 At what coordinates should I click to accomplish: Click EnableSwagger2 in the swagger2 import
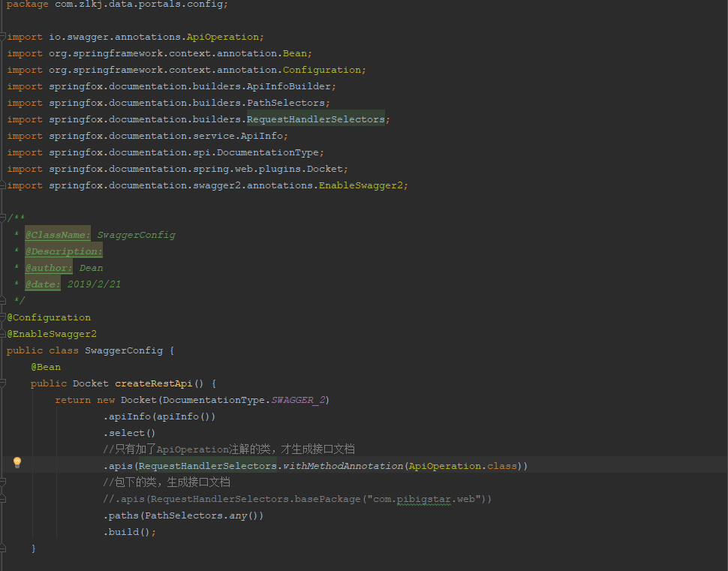coord(361,185)
